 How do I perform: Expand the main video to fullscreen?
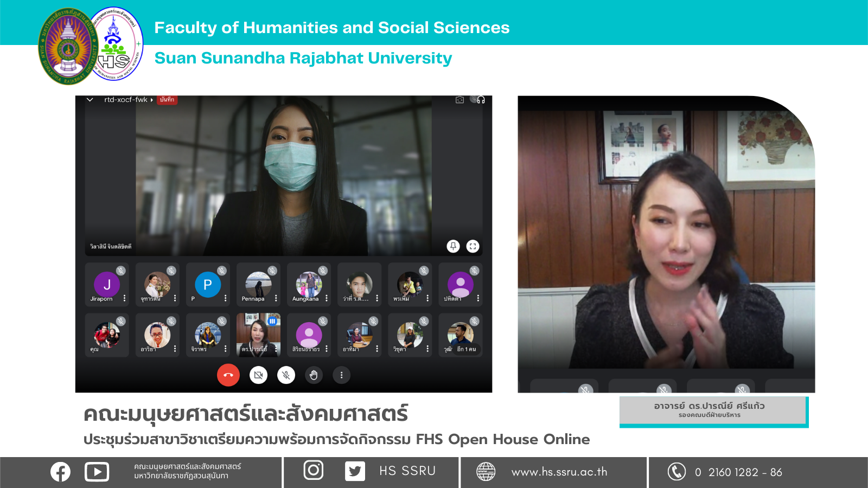(x=473, y=246)
